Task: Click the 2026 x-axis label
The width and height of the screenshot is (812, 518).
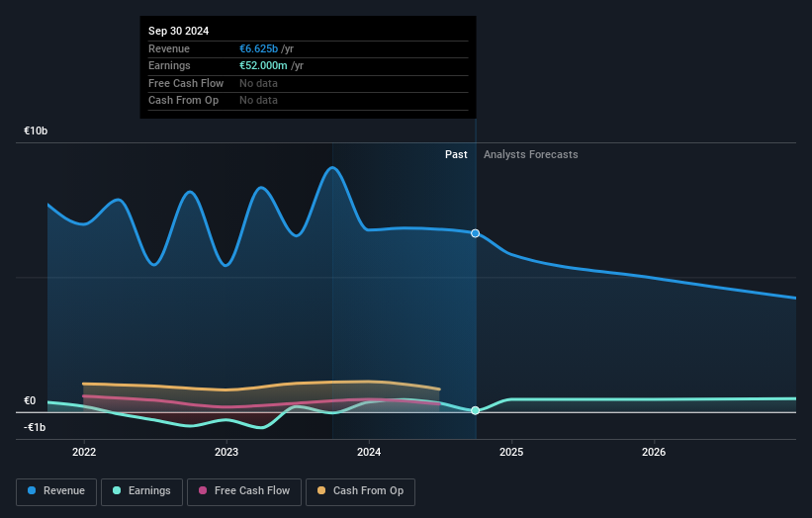Action: coord(654,452)
